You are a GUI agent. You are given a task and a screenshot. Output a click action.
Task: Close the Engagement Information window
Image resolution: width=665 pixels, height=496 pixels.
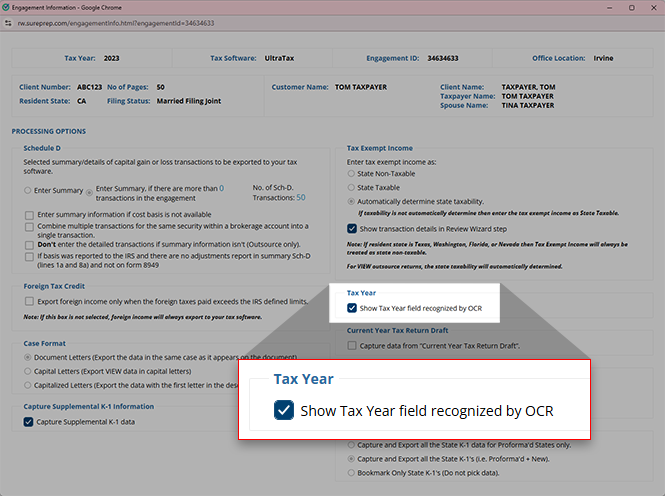click(654, 8)
